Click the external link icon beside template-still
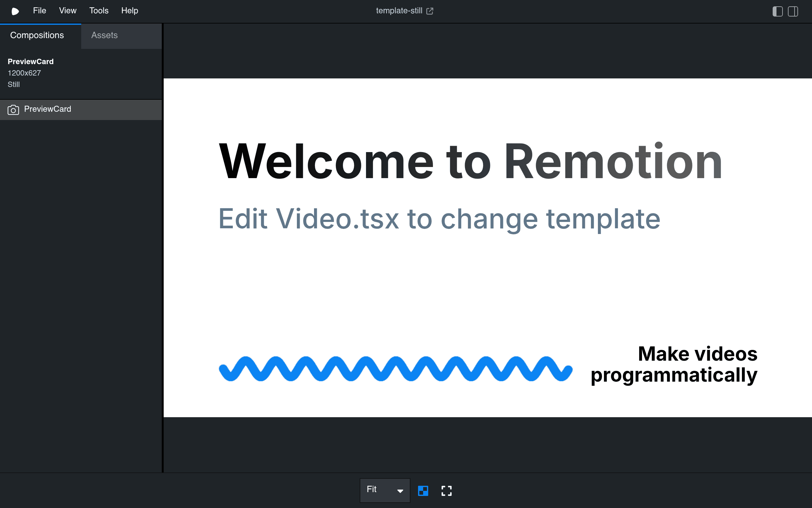 pyautogui.click(x=430, y=11)
